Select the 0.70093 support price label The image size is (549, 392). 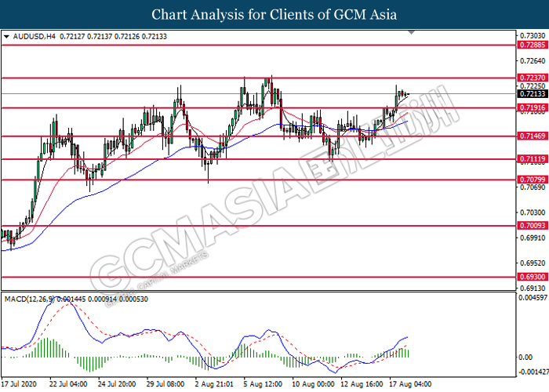533,226
